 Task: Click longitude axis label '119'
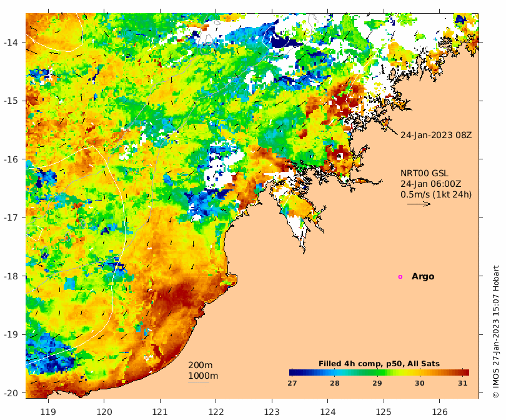48,412
